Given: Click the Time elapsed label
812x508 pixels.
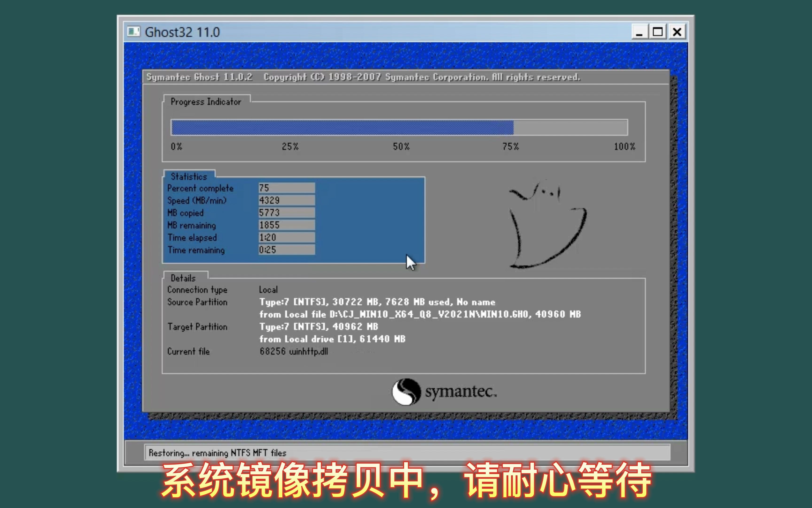Looking at the screenshot, I should (x=192, y=238).
